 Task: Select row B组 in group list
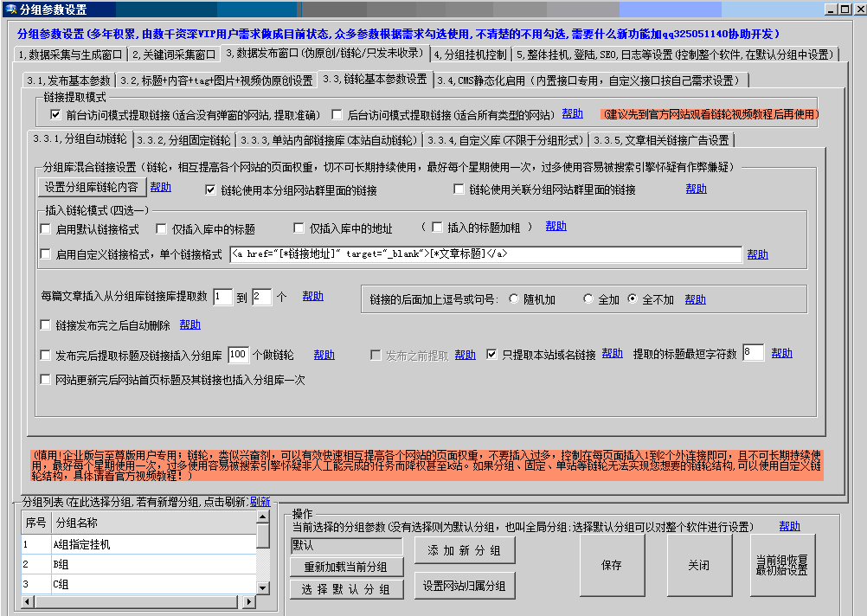[139, 564]
